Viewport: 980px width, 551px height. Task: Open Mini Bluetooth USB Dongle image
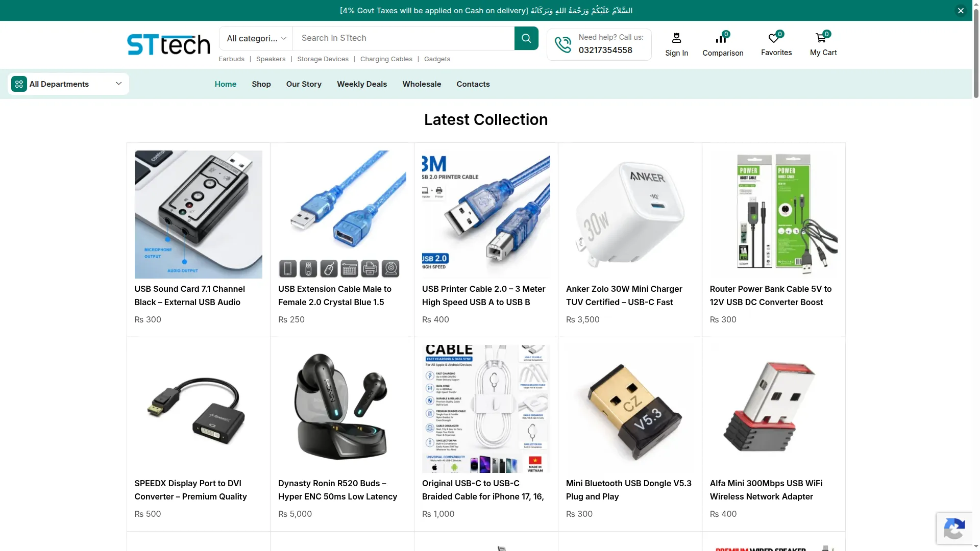[630, 409]
